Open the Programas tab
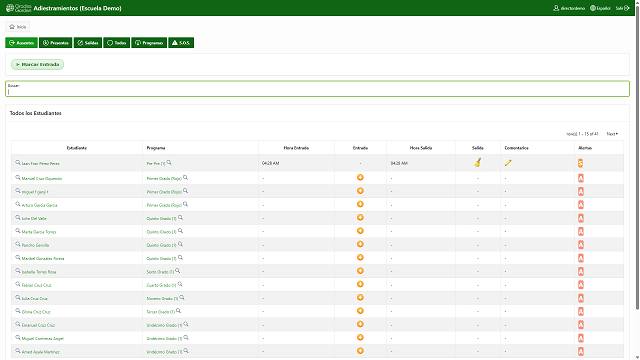Image resolution: width=640 pixels, height=360 pixels. (x=149, y=43)
